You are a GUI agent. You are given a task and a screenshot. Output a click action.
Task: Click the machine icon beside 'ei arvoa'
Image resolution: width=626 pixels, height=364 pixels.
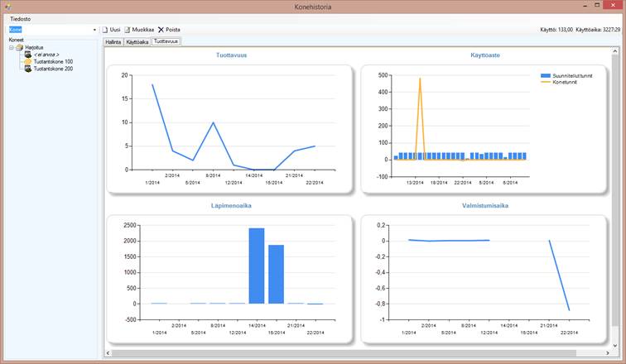point(27,55)
